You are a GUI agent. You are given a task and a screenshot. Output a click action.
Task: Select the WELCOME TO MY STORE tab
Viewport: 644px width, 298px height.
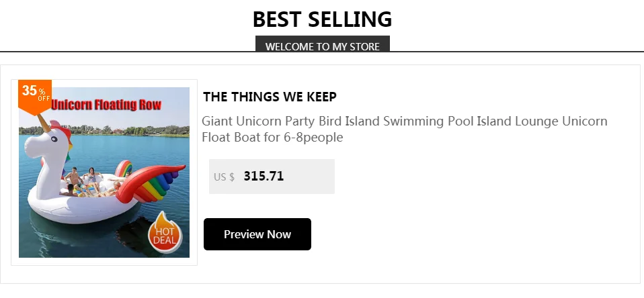click(322, 46)
